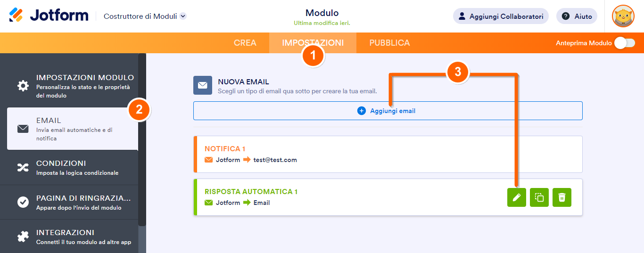Click the shuffle icon for Condizioni

pos(23,167)
